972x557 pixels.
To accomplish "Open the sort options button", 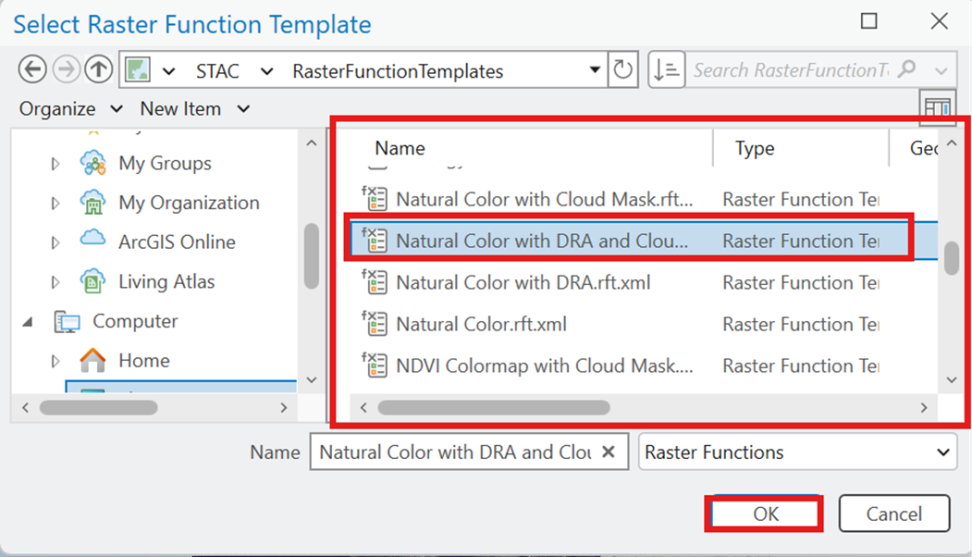I will point(666,69).
